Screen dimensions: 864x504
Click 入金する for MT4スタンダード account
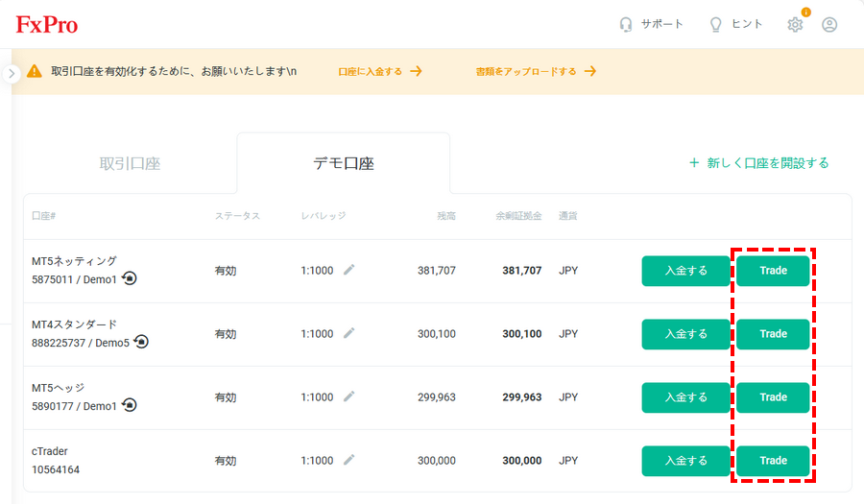click(686, 334)
